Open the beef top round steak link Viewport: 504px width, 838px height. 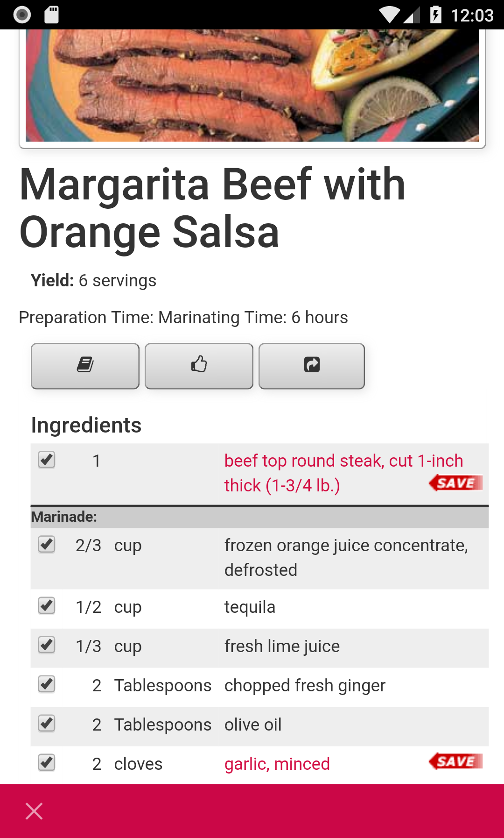(344, 473)
